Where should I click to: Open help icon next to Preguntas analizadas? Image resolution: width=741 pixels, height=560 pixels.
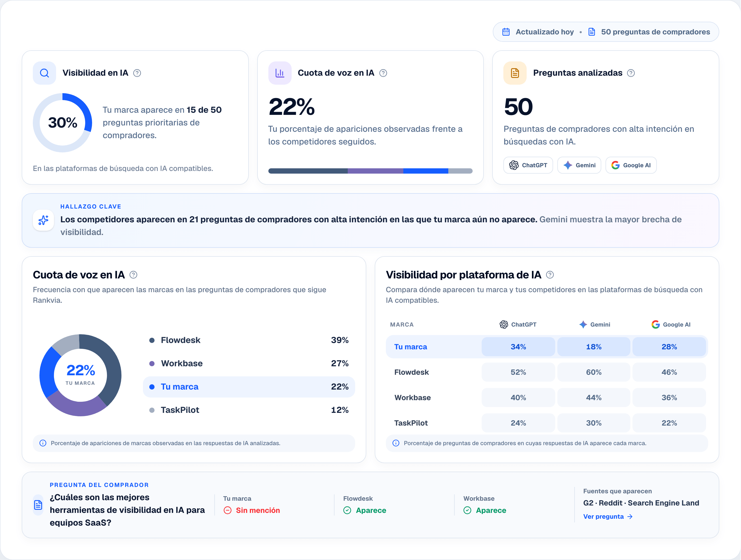coord(631,73)
